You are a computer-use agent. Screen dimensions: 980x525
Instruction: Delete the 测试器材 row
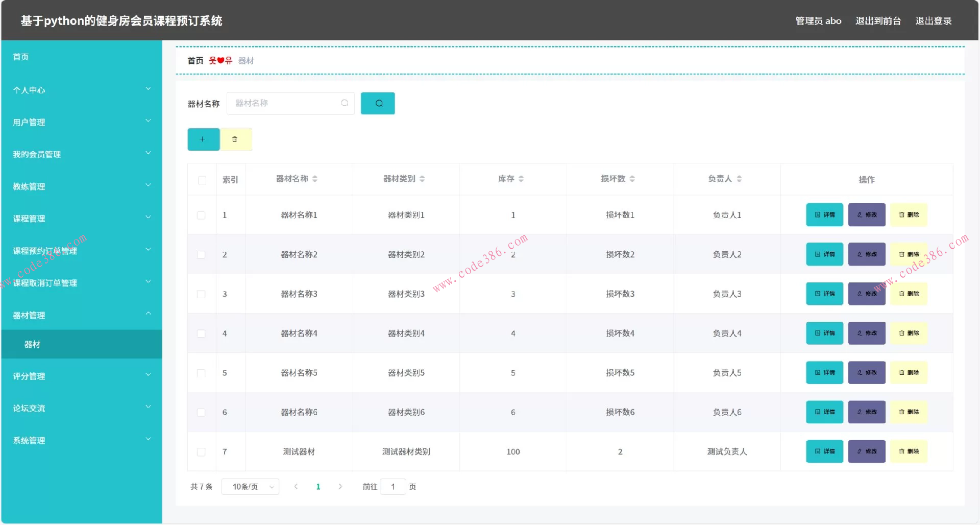pyautogui.click(x=909, y=451)
